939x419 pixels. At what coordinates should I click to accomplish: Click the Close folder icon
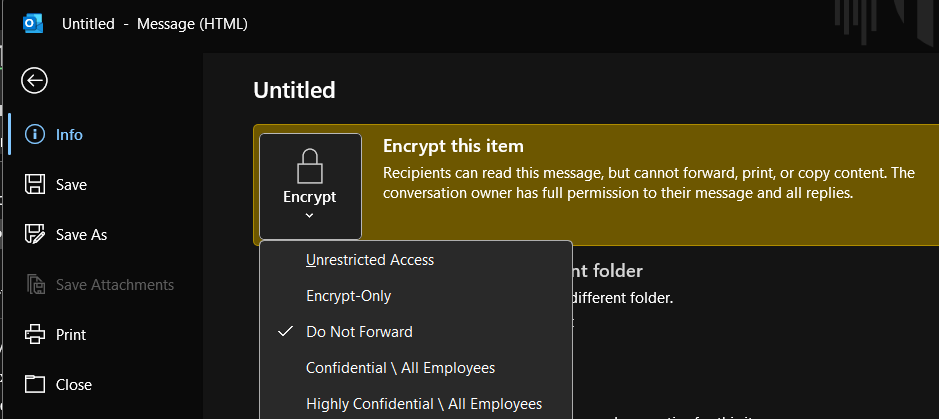click(35, 384)
